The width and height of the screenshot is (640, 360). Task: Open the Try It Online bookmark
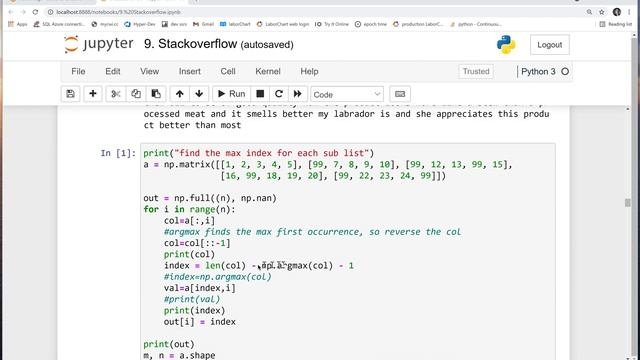pos(331,24)
